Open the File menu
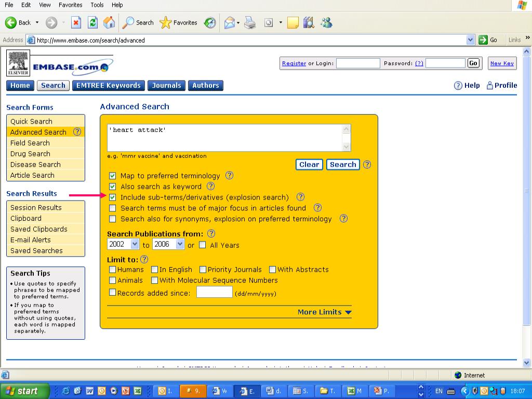 (x=9, y=5)
